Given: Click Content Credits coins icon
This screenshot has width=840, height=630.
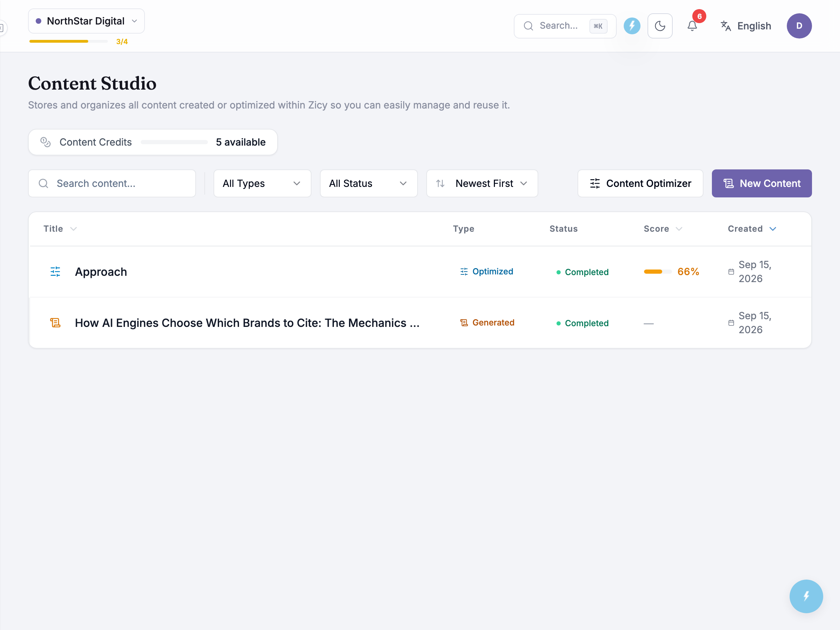Looking at the screenshot, I should pyautogui.click(x=45, y=142).
